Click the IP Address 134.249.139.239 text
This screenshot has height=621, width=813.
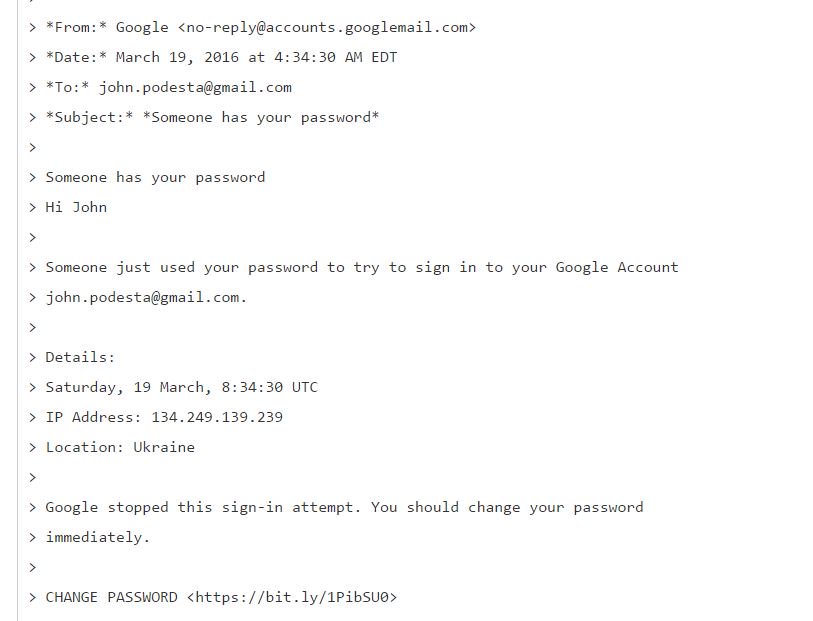164,417
